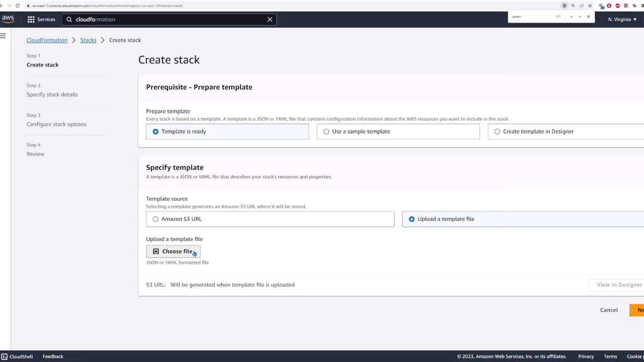Click the browser zoom magnifier icon

tap(573, 6)
